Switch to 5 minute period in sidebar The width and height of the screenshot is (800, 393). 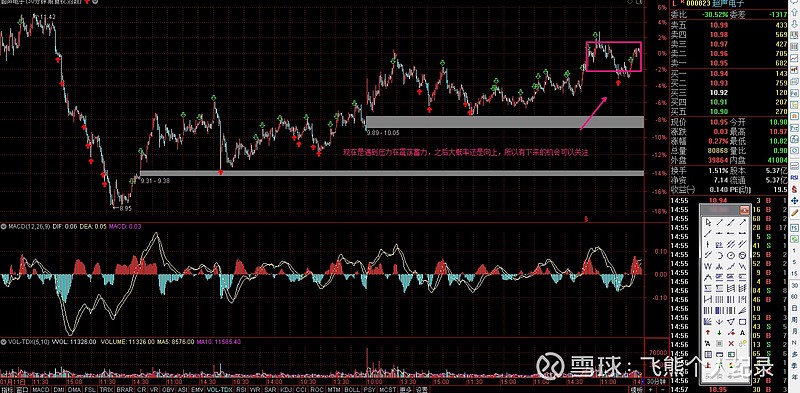coord(795,262)
